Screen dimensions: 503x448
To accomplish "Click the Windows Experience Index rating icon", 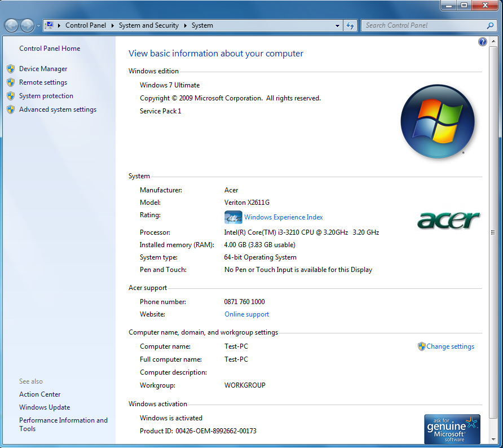I will (x=233, y=217).
